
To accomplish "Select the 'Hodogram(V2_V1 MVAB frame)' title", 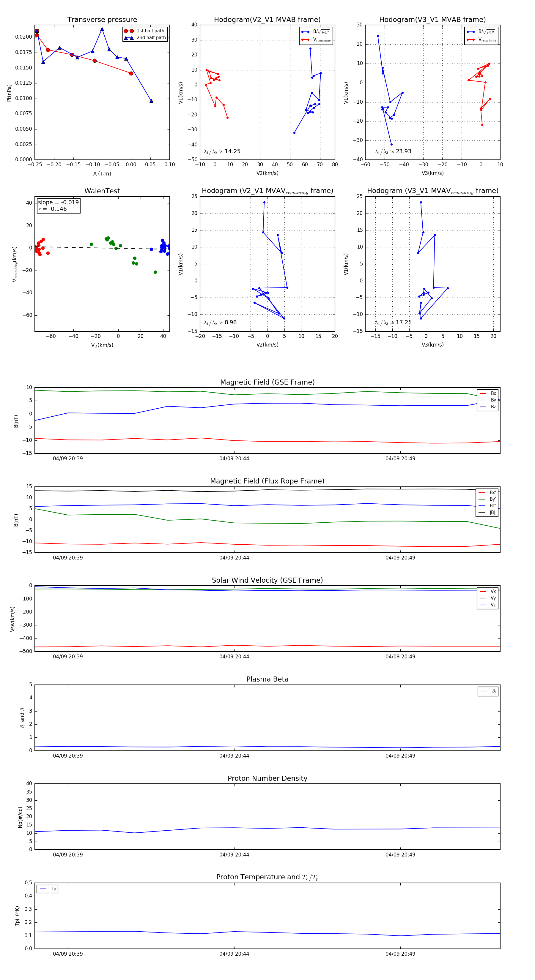I will coord(267,19).
